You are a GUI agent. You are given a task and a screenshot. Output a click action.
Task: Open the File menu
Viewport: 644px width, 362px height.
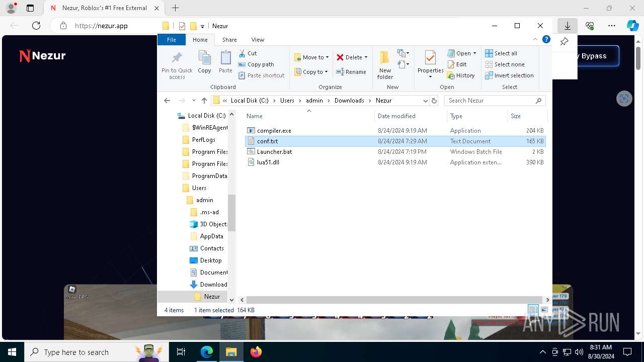tap(172, 40)
